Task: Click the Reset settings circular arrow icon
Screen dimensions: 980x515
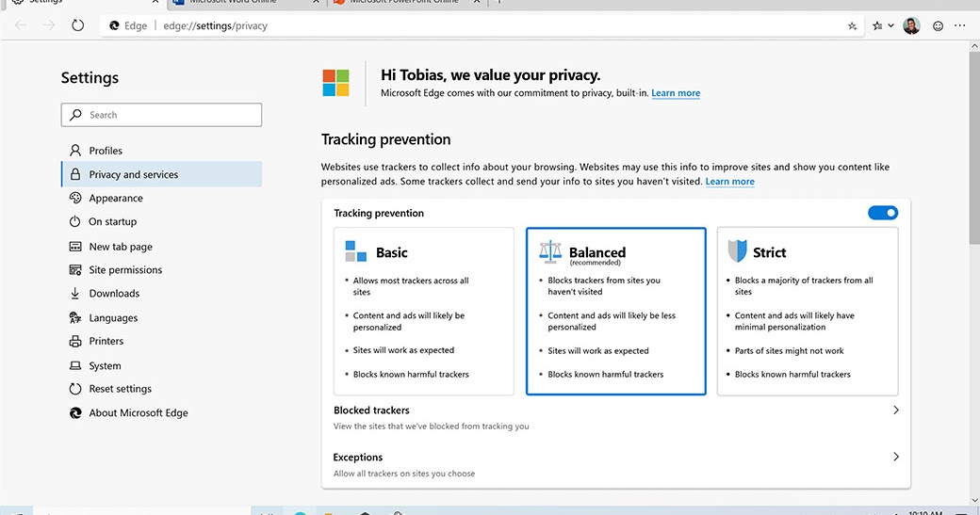Action: pos(75,389)
